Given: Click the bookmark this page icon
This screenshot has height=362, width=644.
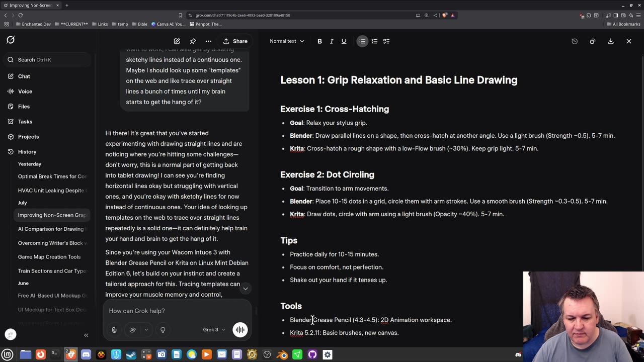Looking at the screenshot, I should 180,15.
